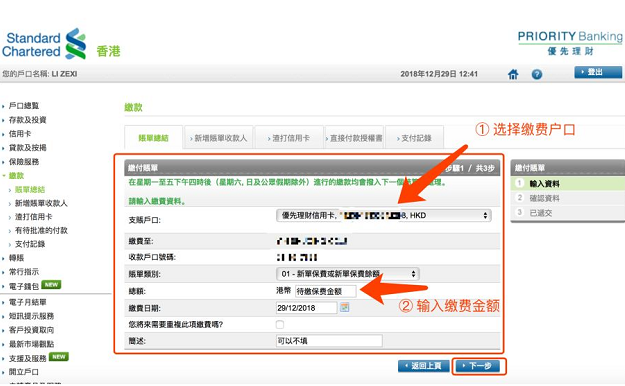
Task: Open 最新市場觀點 sidebar item
Action: (x=31, y=344)
